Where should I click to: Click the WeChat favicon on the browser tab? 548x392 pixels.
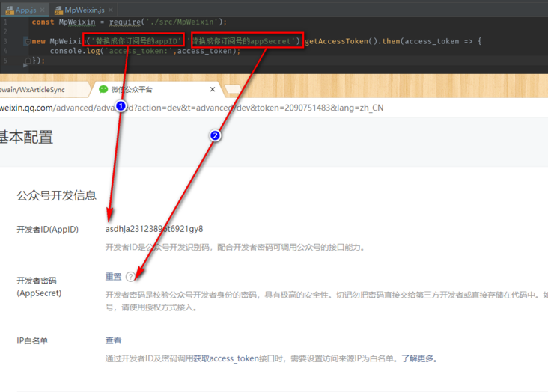click(x=103, y=90)
